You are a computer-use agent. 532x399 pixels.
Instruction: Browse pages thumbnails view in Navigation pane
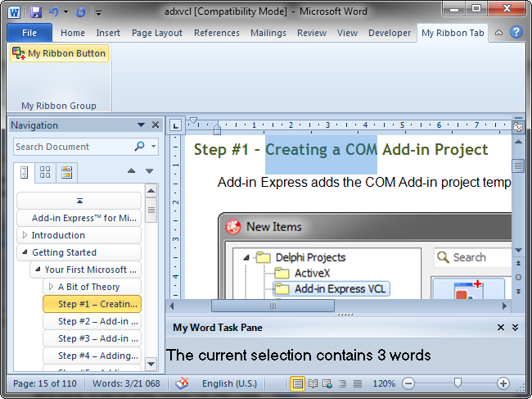(45, 172)
